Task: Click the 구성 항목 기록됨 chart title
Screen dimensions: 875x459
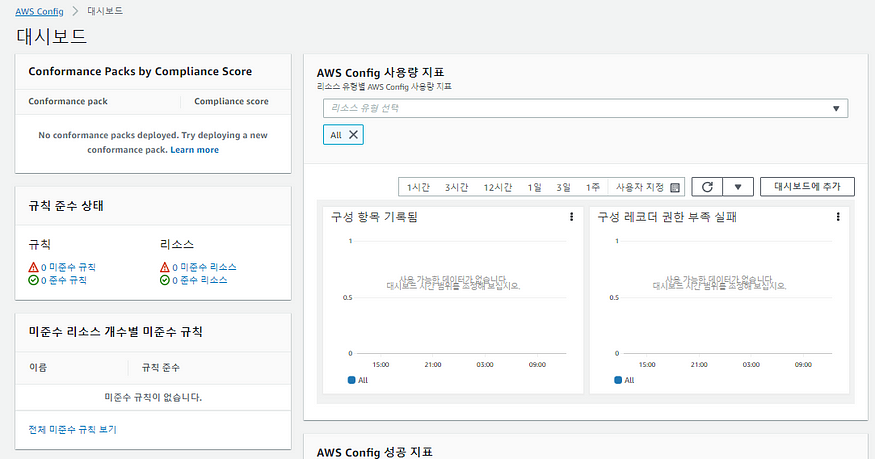Action: click(x=374, y=217)
